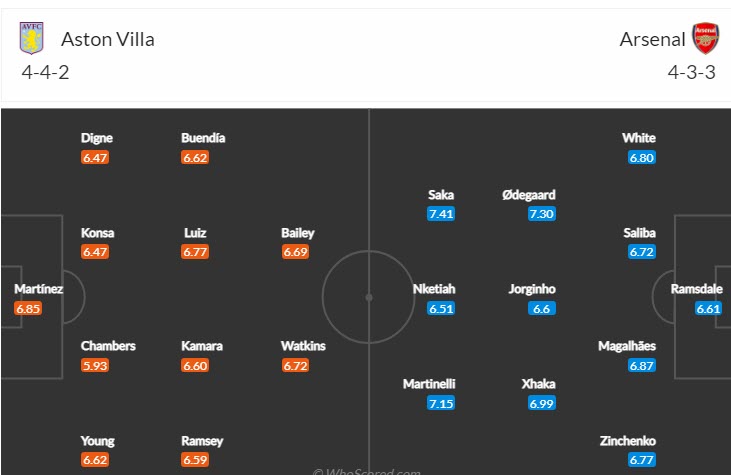
Task: Click Ramsdale's 6.61 rating badge
Action: [x=708, y=309]
